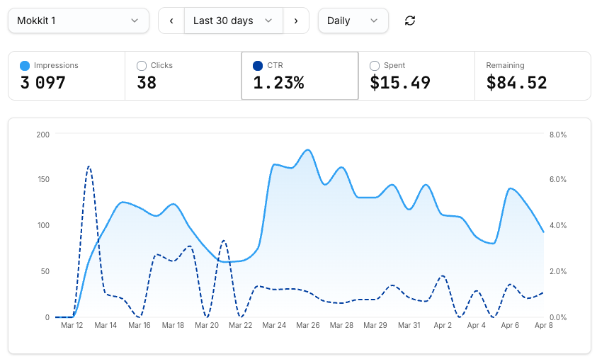597x364 pixels.
Task: Open the Daily interval dropdown
Action: click(353, 21)
